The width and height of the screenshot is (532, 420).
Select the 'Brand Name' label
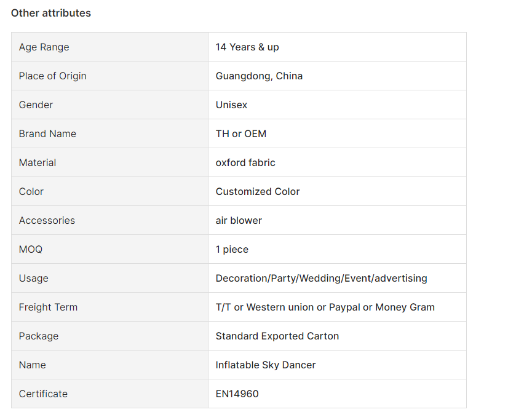pyautogui.click(x=47, y=133)
